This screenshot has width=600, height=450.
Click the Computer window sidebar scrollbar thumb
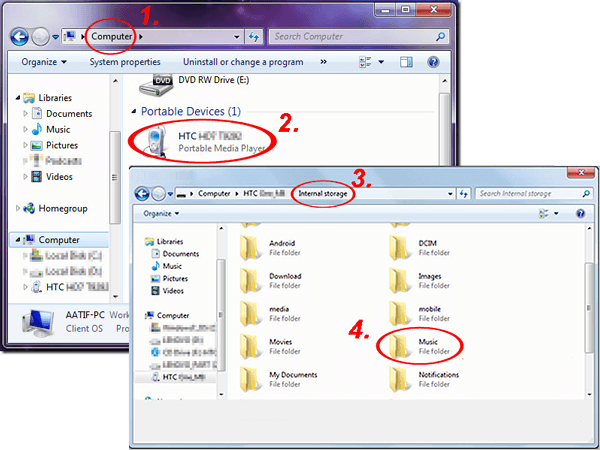point(115,177)
